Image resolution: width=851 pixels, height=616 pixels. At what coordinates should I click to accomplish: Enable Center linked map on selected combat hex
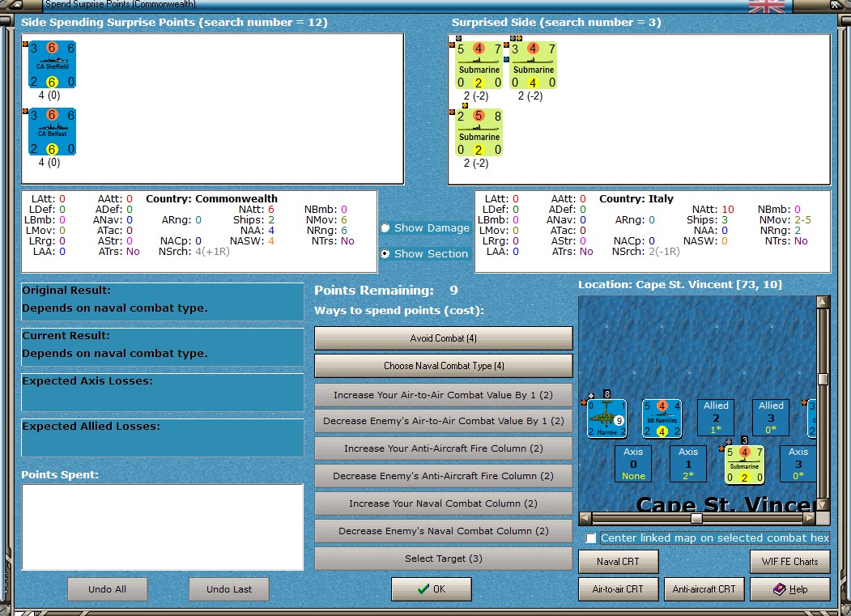(x=591, y=537)
